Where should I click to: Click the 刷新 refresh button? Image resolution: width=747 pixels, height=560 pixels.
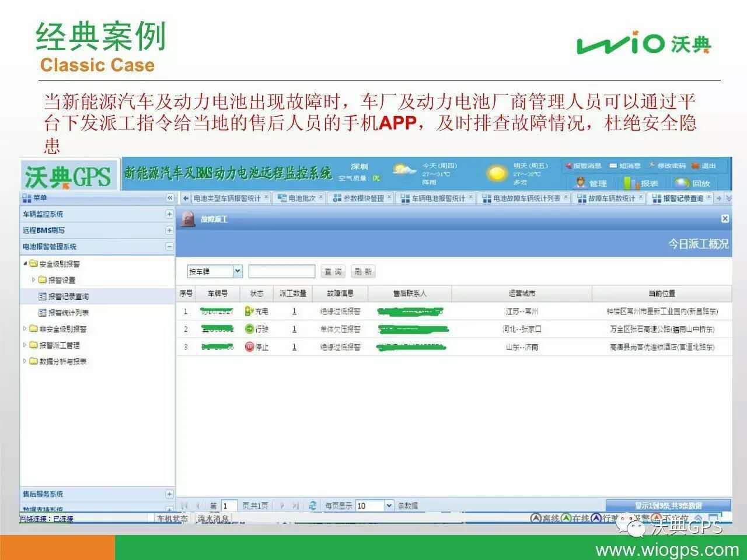click(x=363, y=272)
